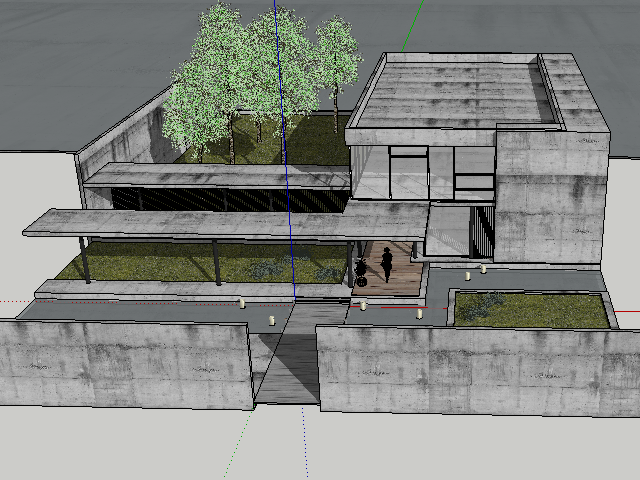Select the smallest tree beside the building
Viewport: 640px width, 480px height.
pos(337,69)
